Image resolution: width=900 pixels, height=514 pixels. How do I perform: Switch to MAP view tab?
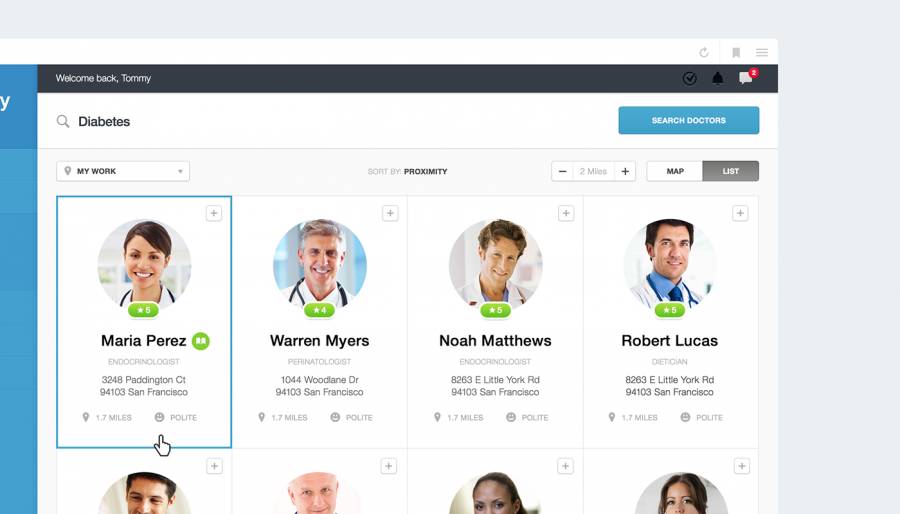pyautogui.click(x=675, y=171)
